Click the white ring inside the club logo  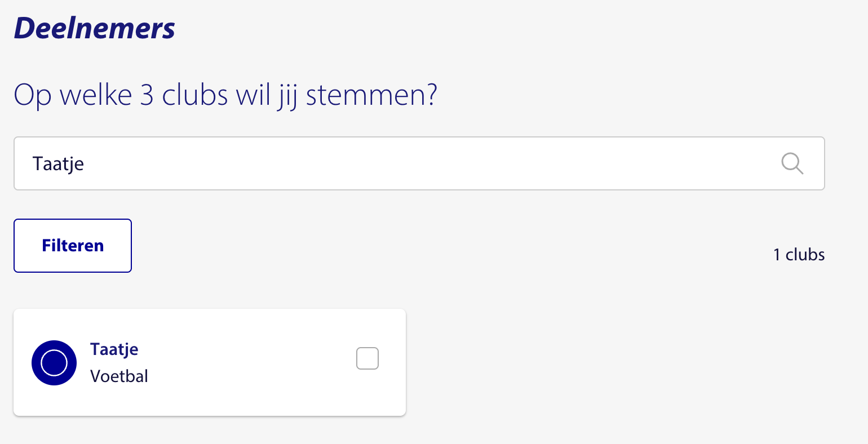tap(54, 363)
